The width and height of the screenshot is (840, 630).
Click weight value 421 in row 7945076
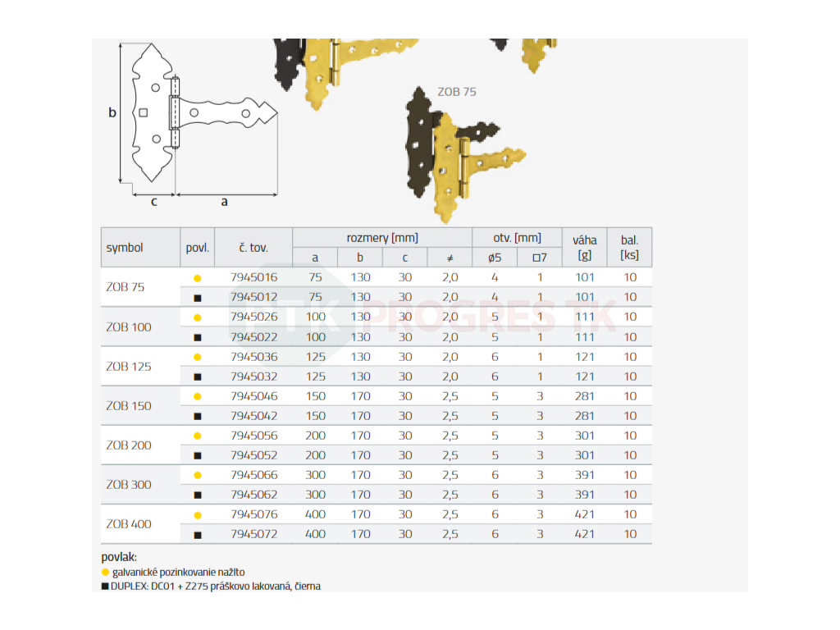584,514
